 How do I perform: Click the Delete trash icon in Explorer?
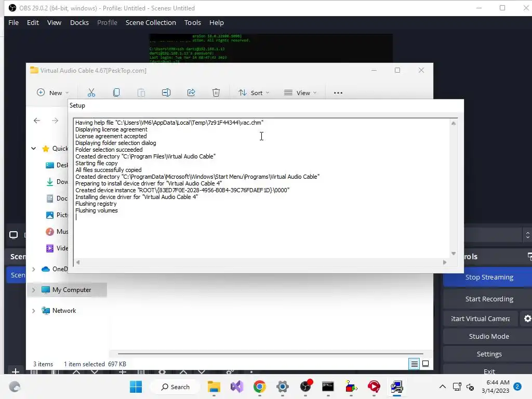coord(216,92)
